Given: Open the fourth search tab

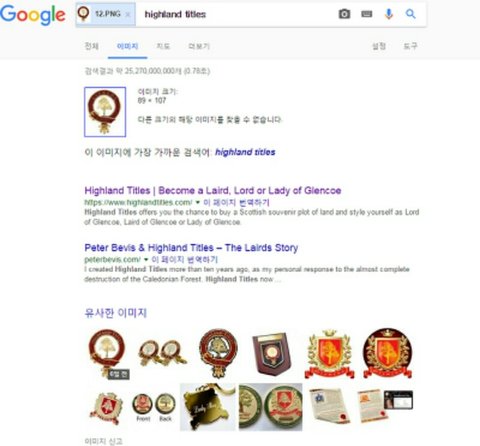Looking at the screenshot, I should 199,46.
